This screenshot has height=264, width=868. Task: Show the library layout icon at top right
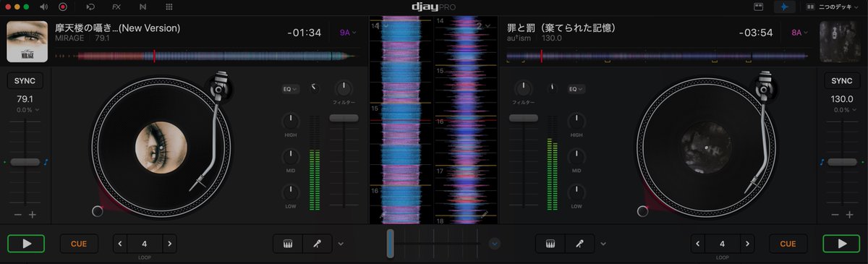pos(759,7)
